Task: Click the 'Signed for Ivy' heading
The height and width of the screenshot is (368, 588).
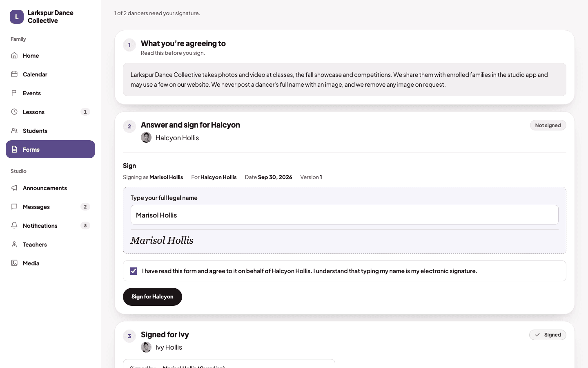Action: [165, 334]
